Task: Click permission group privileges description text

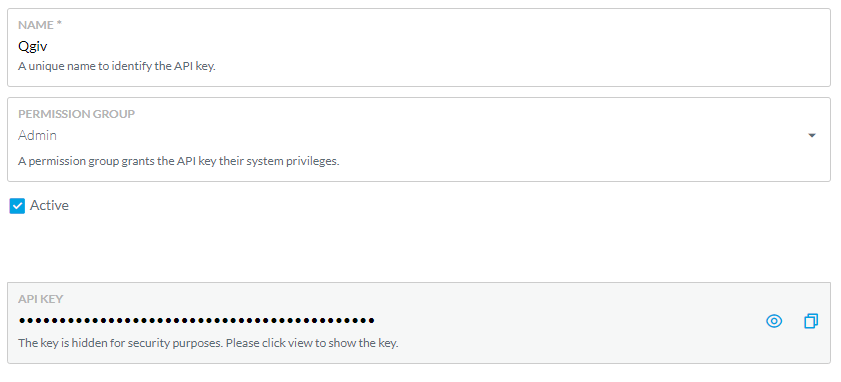Action: (x=179, y=161)
